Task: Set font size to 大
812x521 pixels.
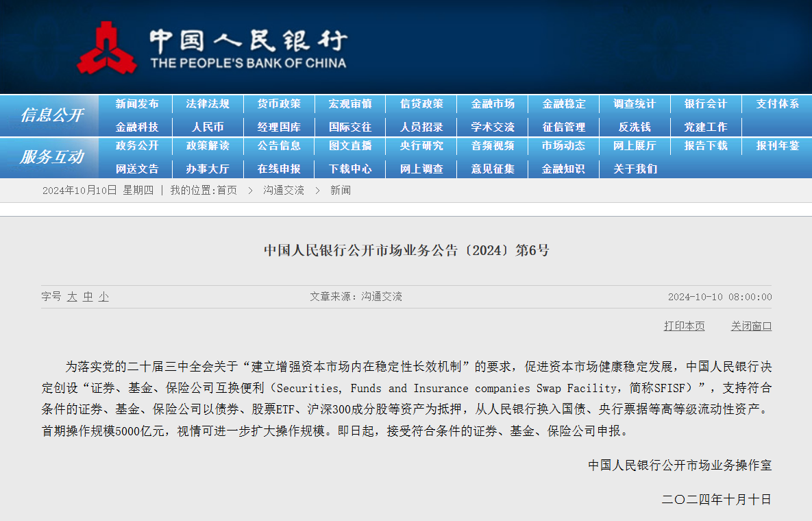Action: (x=72, y=297)
